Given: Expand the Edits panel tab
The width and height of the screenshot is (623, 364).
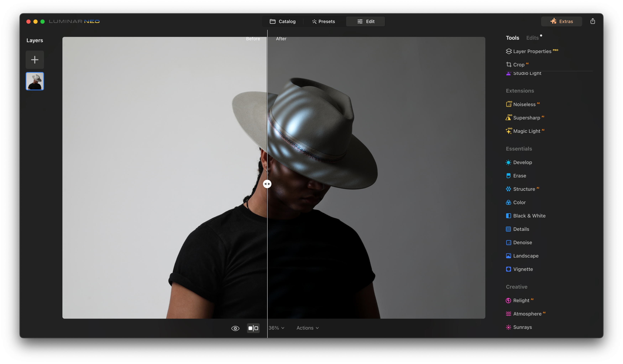Looking at the screenshot, I should [532, 38].
